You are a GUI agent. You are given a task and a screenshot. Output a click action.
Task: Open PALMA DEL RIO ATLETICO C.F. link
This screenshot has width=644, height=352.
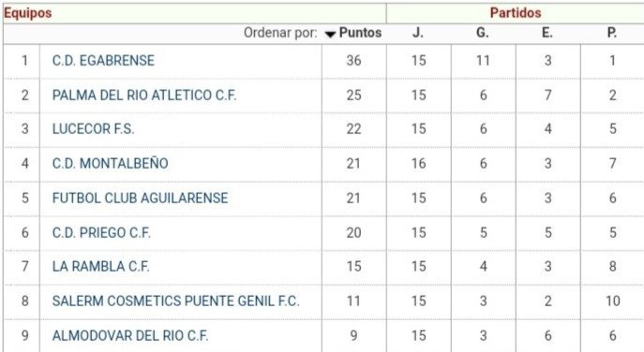pyautogui.click(x=144, y=95)
